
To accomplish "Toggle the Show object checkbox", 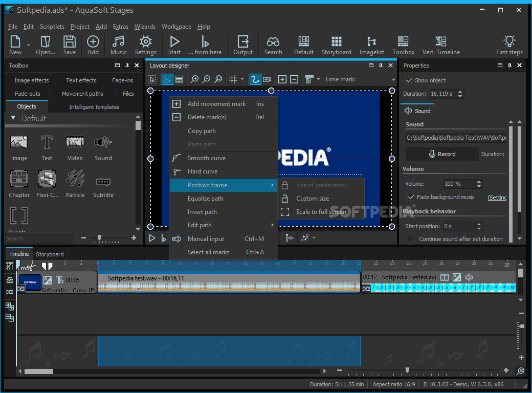I will (409, 80).
